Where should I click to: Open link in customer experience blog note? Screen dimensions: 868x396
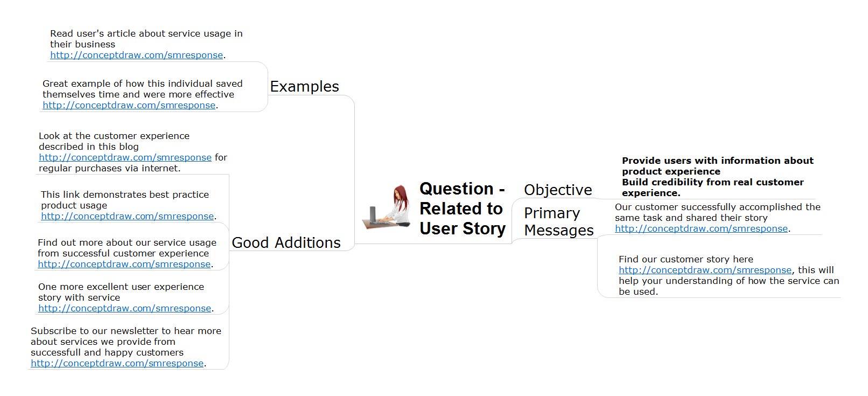[125, 157]
